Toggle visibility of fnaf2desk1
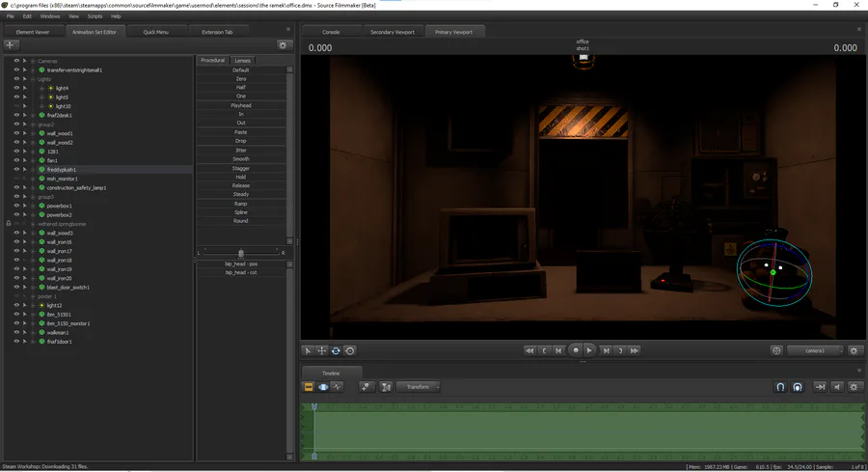The width and height of the screenshot is (868, 472). [x=16, y=115]
